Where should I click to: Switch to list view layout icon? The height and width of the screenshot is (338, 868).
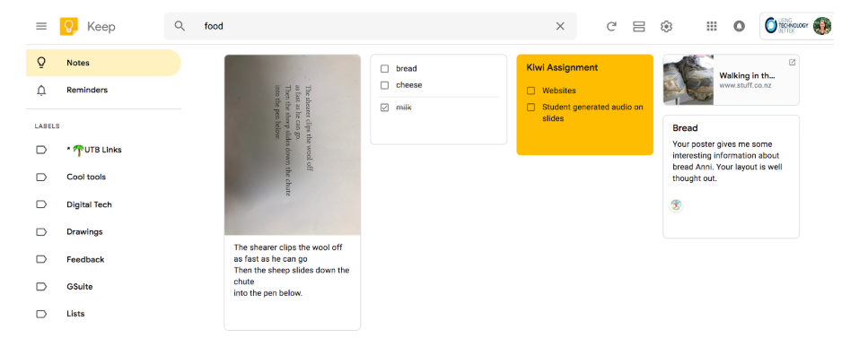click(x=639, y=26)
